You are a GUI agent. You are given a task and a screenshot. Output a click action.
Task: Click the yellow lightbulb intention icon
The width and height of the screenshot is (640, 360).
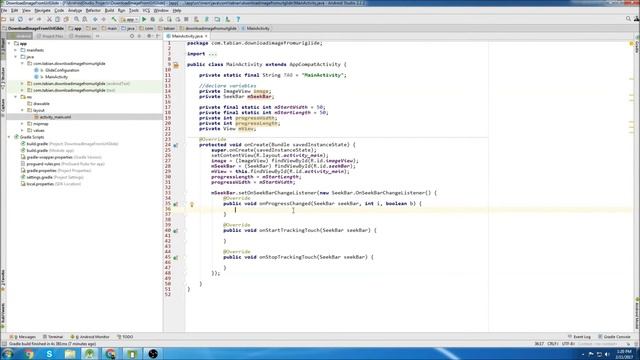[x=191, y=204]
